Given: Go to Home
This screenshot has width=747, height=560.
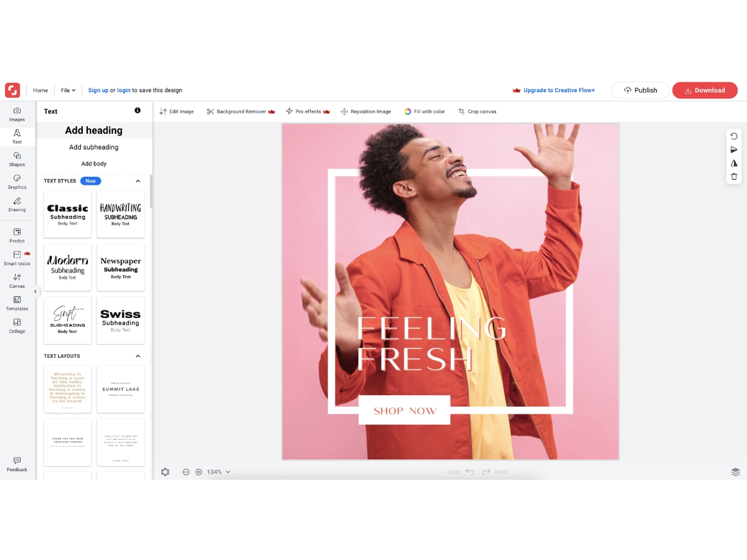Looking at the screenshot, I should 40,90.
